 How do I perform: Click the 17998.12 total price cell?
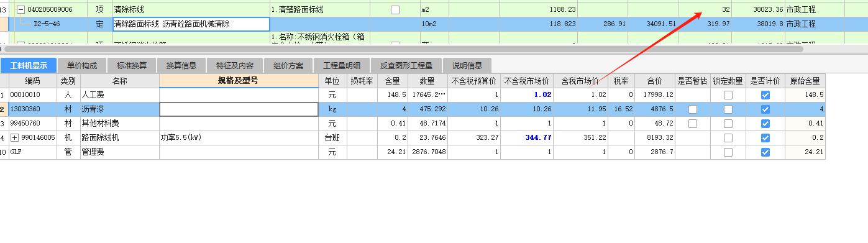coord(655,95)
